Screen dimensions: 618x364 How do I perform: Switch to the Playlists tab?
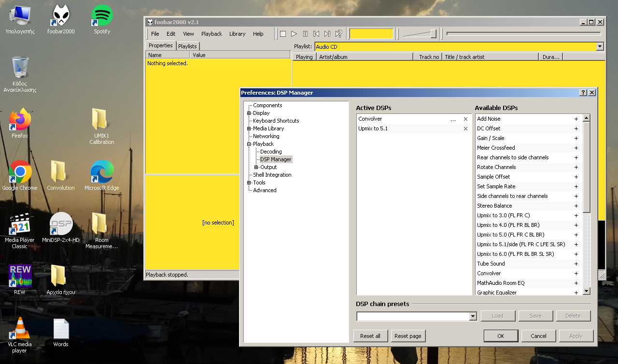187,46
